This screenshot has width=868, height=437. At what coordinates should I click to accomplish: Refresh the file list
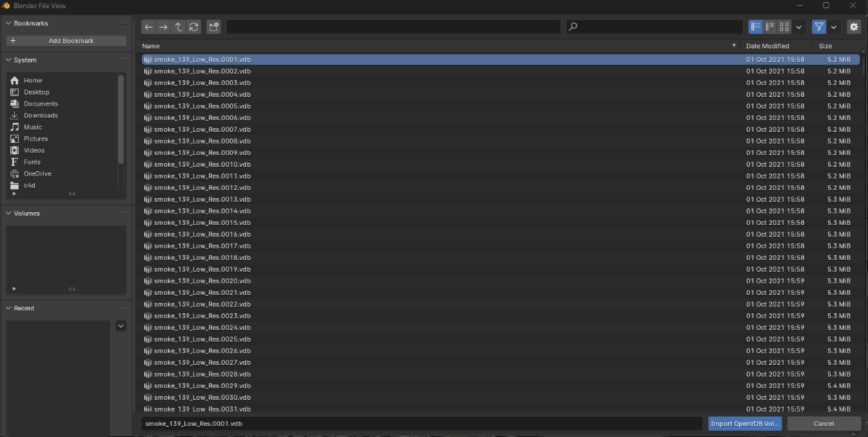193,27
